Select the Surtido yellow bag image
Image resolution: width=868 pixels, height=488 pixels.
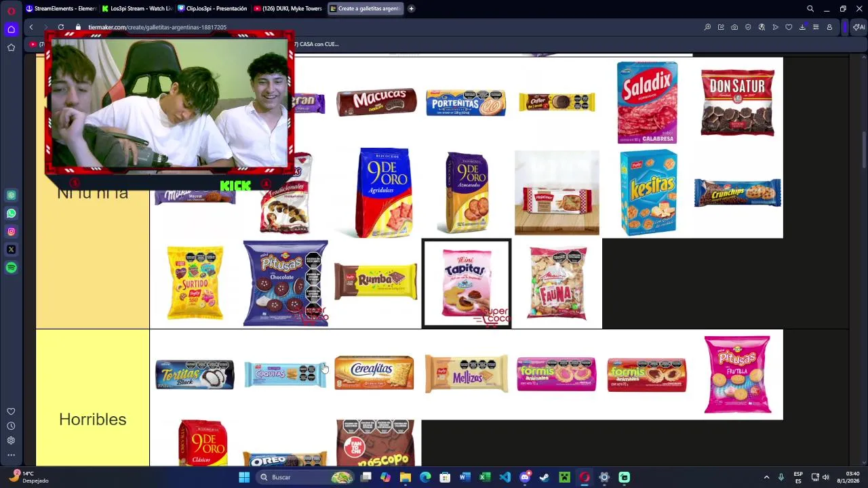point(195,283)
